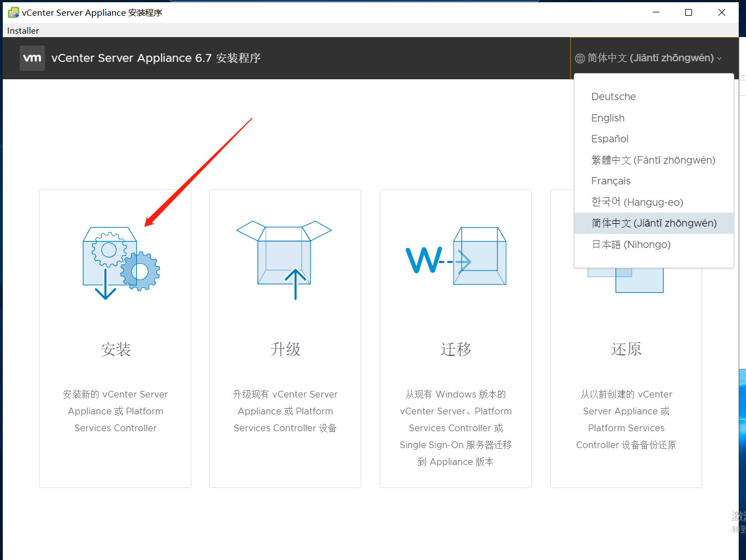Image resolution: width=746 pixels, height=560 pixels.
Task: Keep 简体中文 selected in language list
Action: [x=654, y=223]
